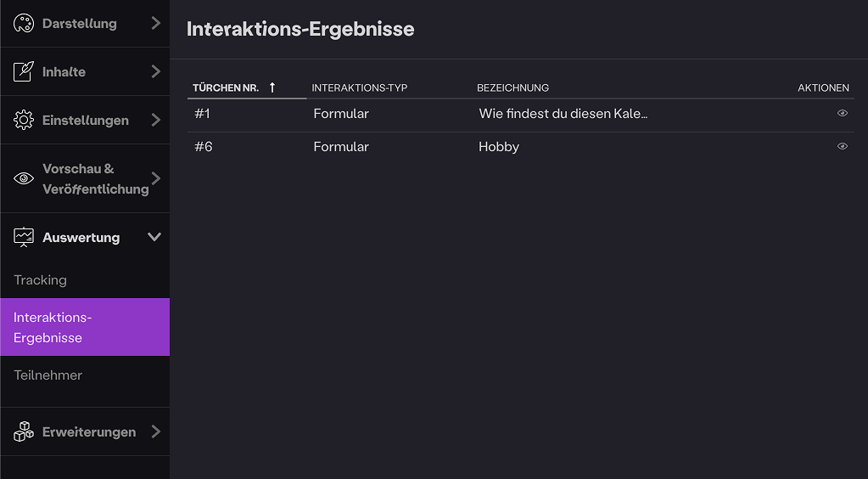Image resolution: width=868 pixels, height=479 pixels.
Task: View results for door #1 via eye icon
Action: click(x=843, y=113)
